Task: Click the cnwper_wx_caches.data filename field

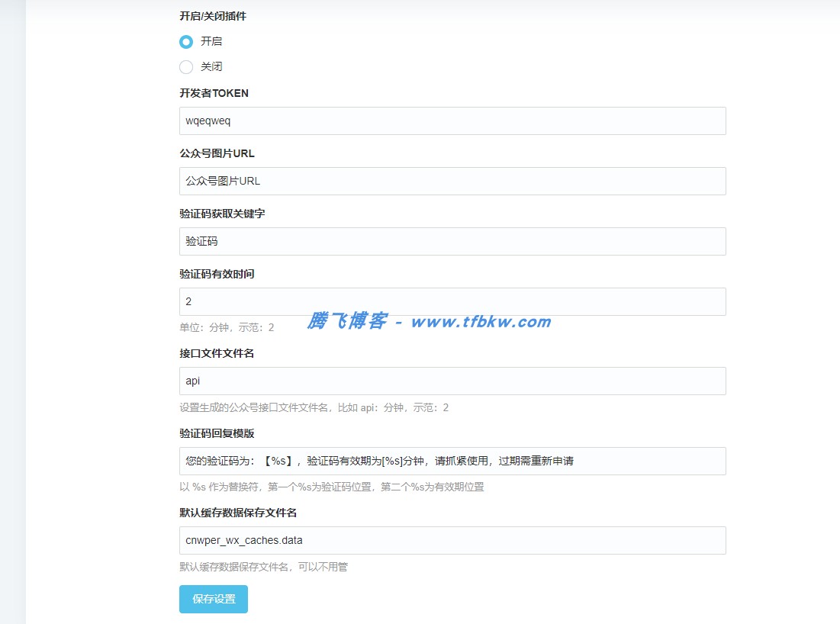Action: [x=452, y=540]
